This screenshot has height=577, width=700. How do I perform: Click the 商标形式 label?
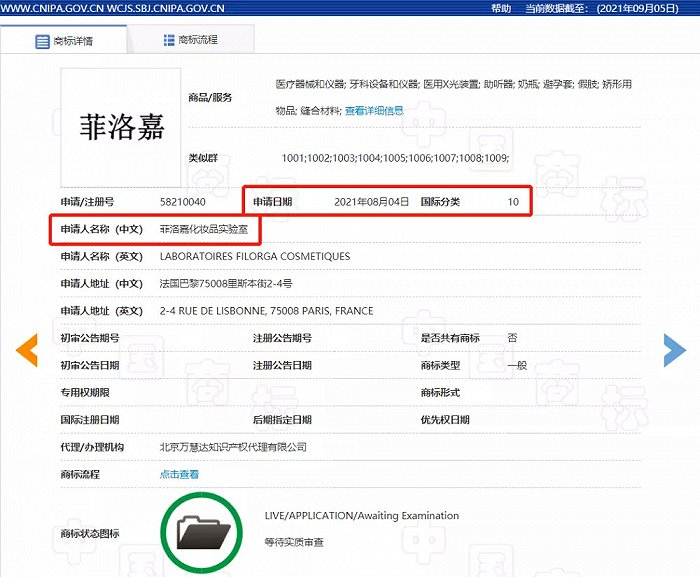[440, 393]
